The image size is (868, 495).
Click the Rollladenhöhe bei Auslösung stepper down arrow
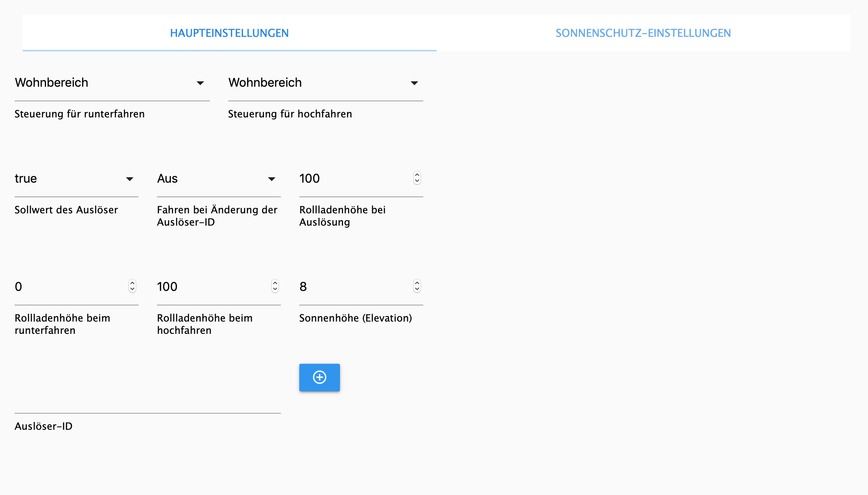417,181
